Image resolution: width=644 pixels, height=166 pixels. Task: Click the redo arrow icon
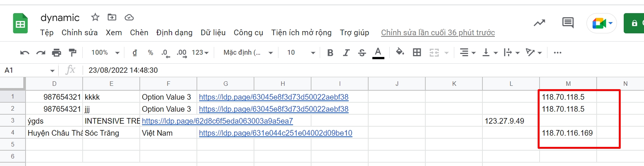(41, 53)
